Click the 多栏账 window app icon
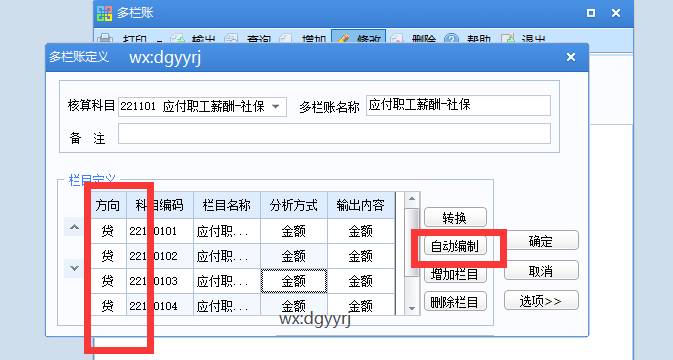 pos(104,13)
